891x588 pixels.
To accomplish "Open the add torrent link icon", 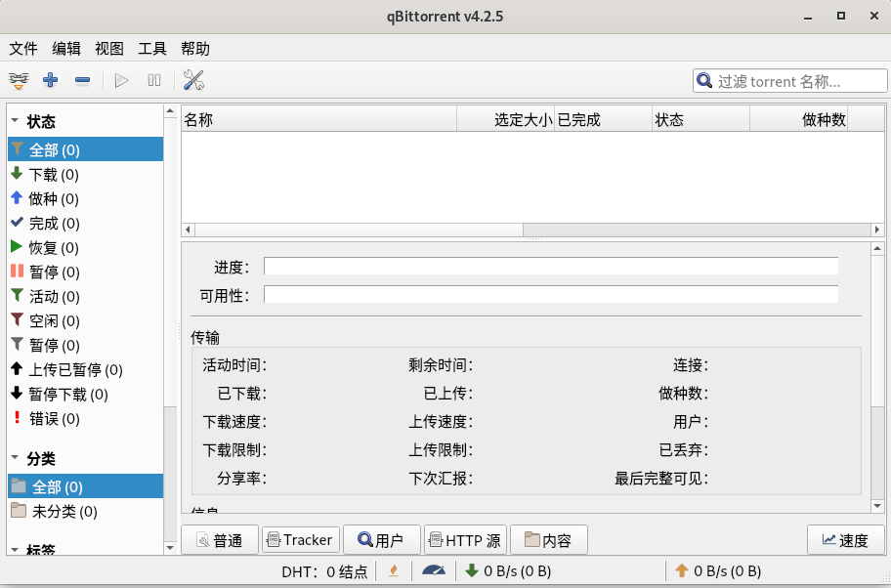I will (19, 81).
